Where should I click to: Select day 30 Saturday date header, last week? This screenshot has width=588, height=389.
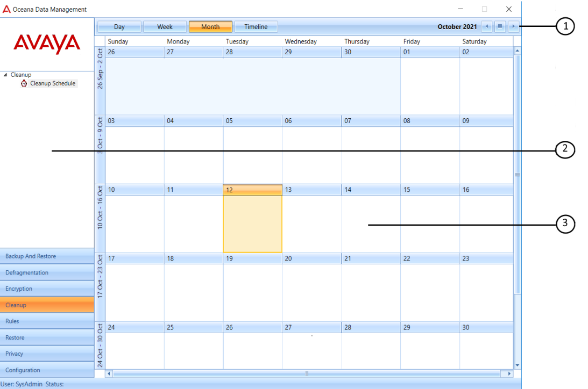pyautogui.click(x=486, y=328)
